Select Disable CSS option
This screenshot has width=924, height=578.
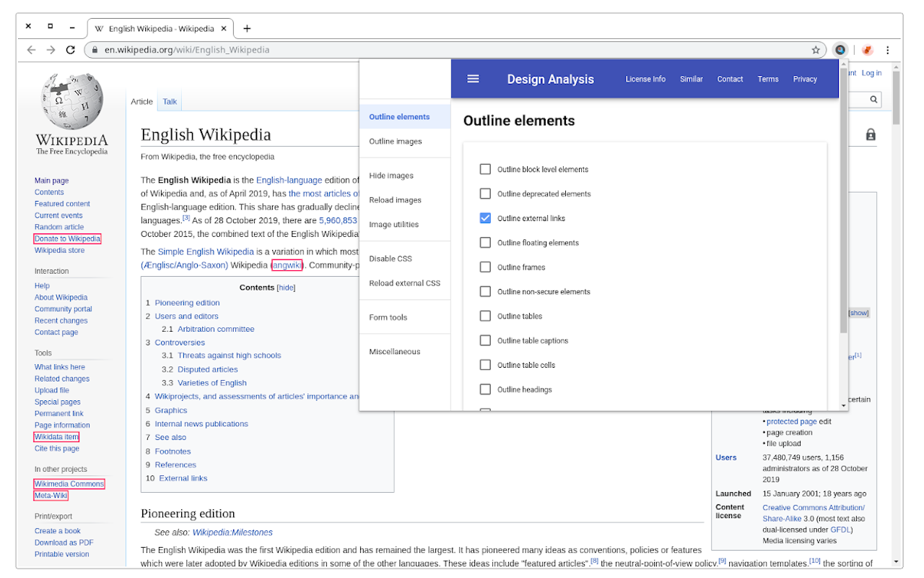click(x=405, y=259)
